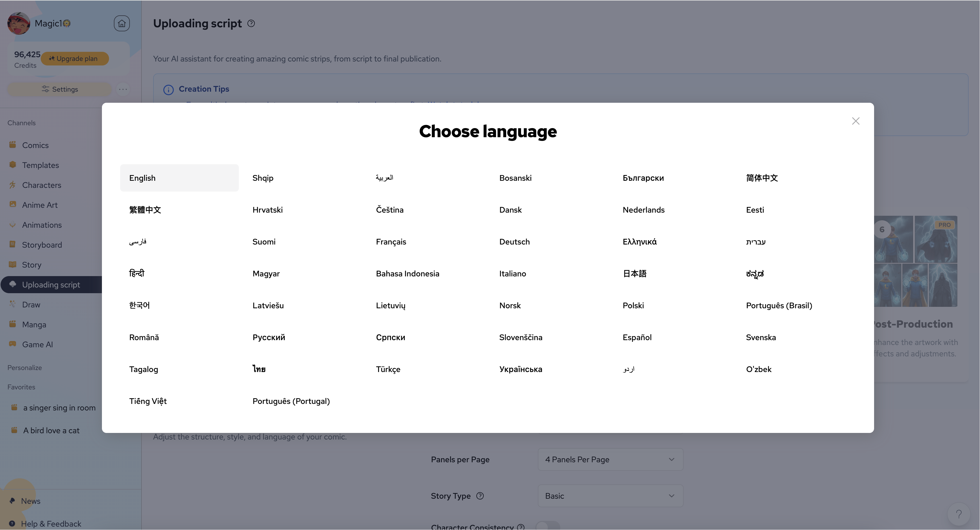Select the Manga channel icon
Screen dimensions: 980x530
tap(13, 324)
